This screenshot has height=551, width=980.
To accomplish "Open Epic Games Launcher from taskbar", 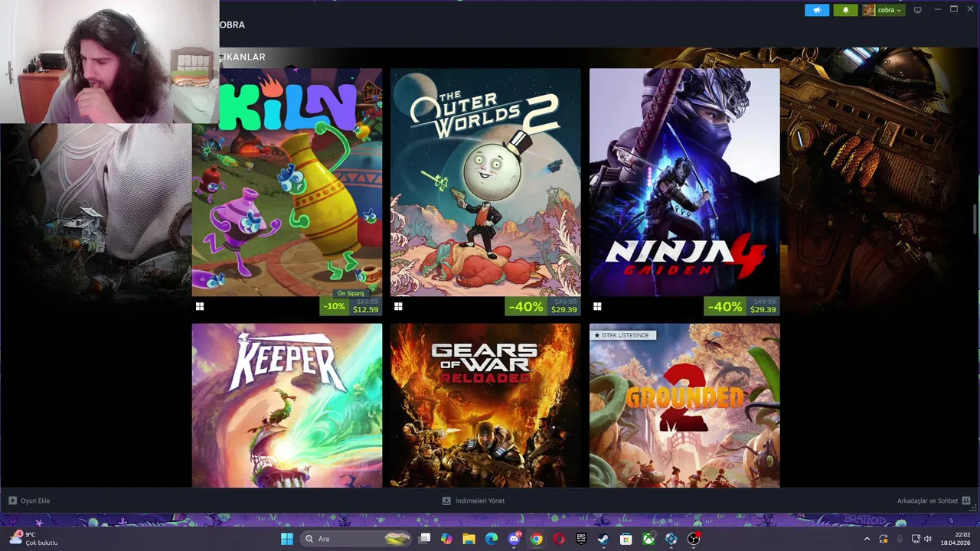I will (x=581, y=539).
